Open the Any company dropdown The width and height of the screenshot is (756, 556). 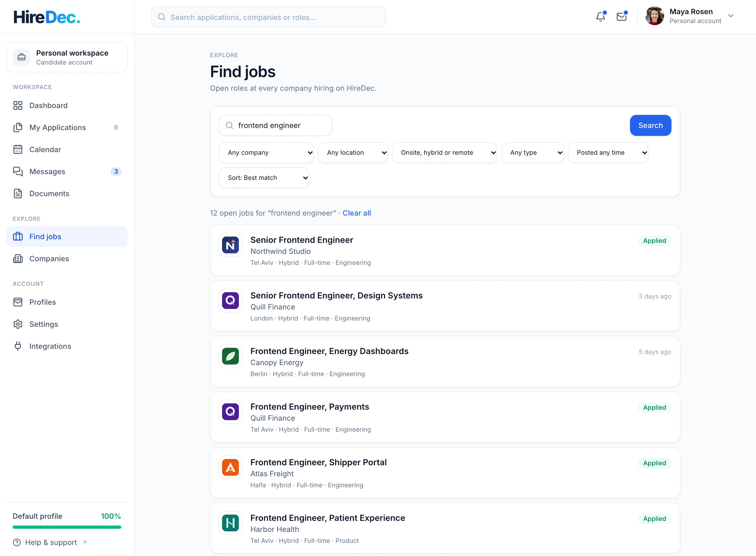tap(266, 152)
